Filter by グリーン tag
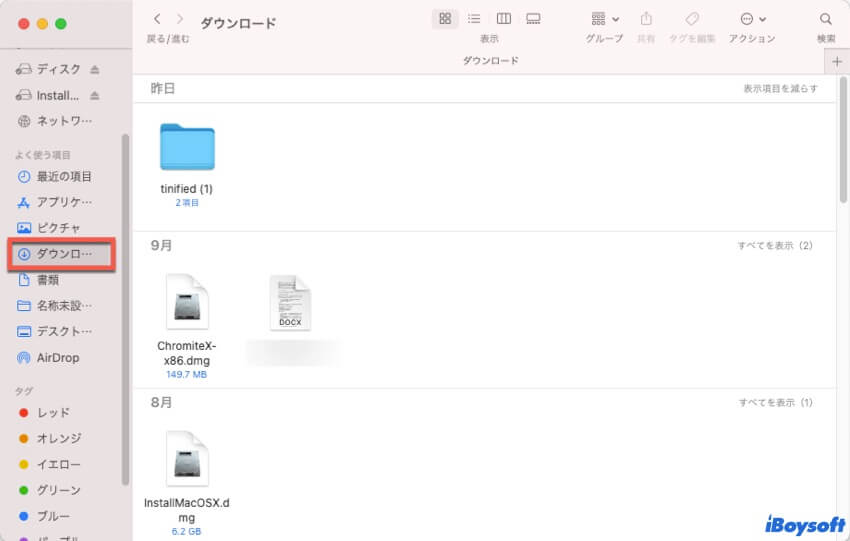850x541 pixels. point(49,491)
